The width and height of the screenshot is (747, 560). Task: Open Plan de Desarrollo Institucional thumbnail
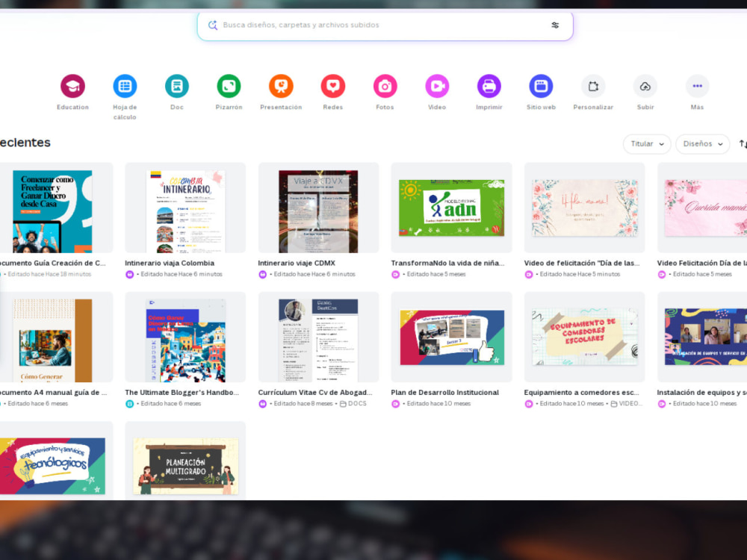[451, 337]
